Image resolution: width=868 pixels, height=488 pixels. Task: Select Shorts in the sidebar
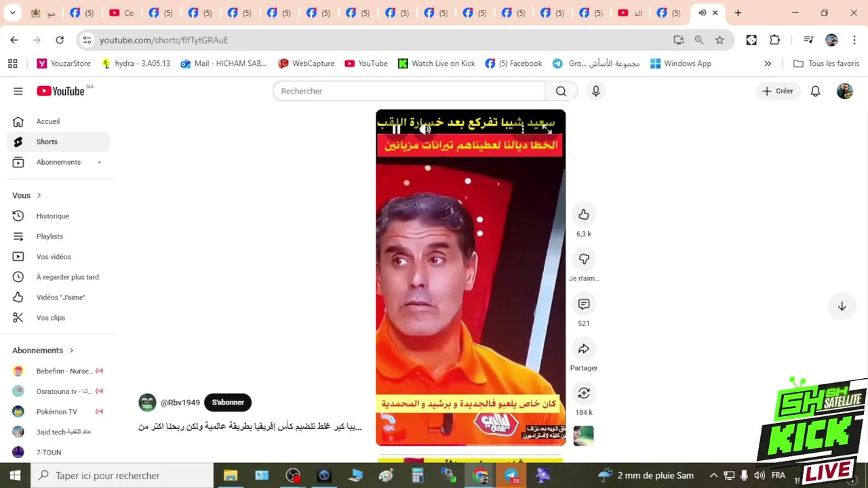point(58,142)
